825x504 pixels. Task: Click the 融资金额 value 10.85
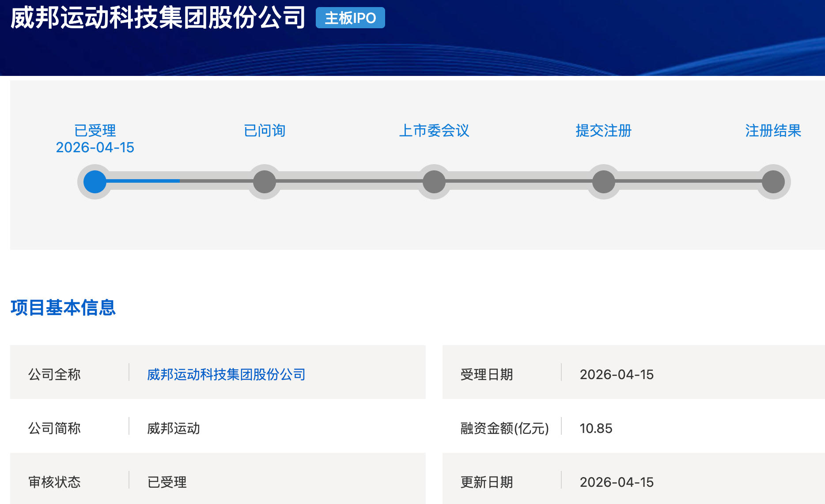point(596,428)
